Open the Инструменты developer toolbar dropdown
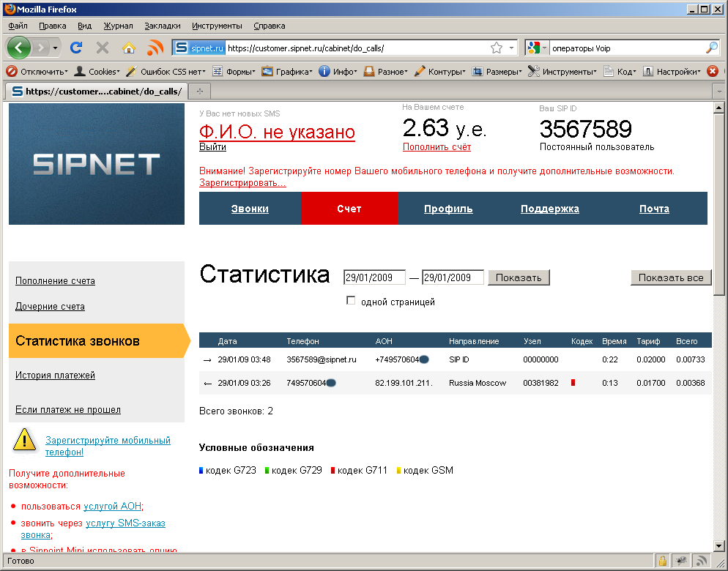728x571 pixels. tap(562, 72)
